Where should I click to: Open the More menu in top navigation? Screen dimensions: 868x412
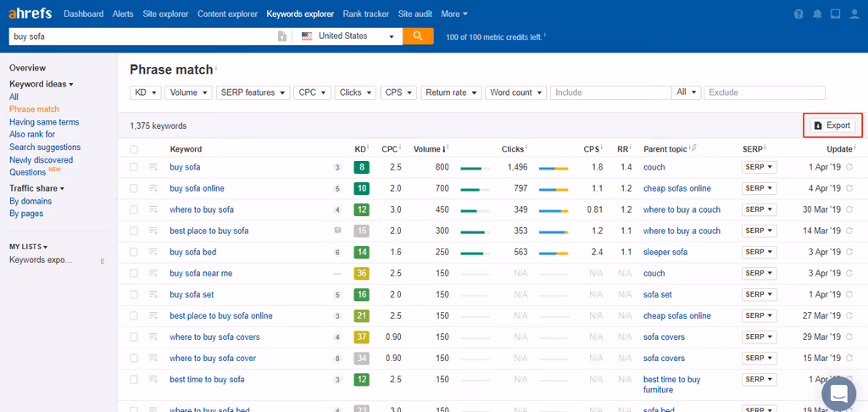pos(454,14)
